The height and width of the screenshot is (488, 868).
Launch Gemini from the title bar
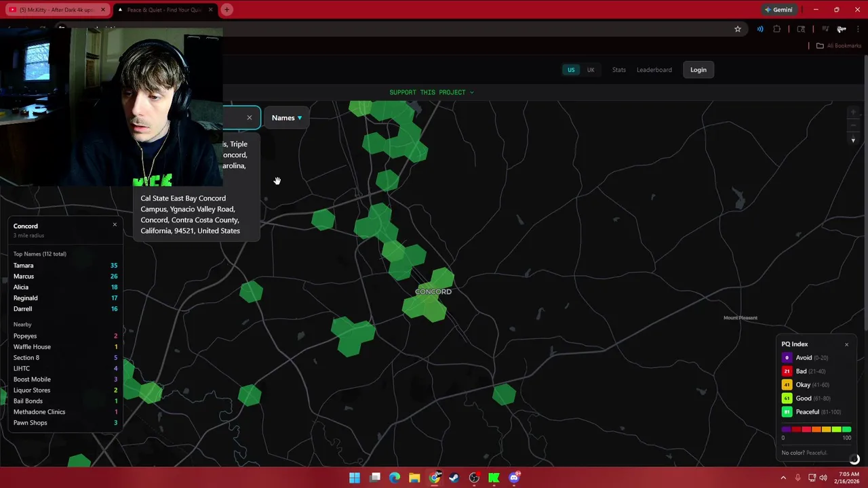(778, 9)
